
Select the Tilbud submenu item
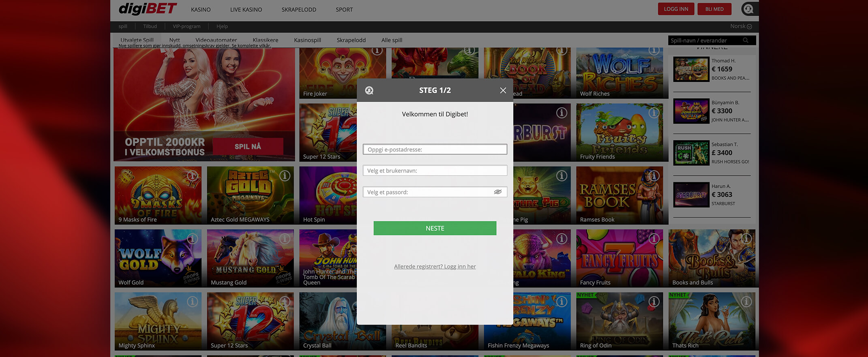click(x=150, y=26)
